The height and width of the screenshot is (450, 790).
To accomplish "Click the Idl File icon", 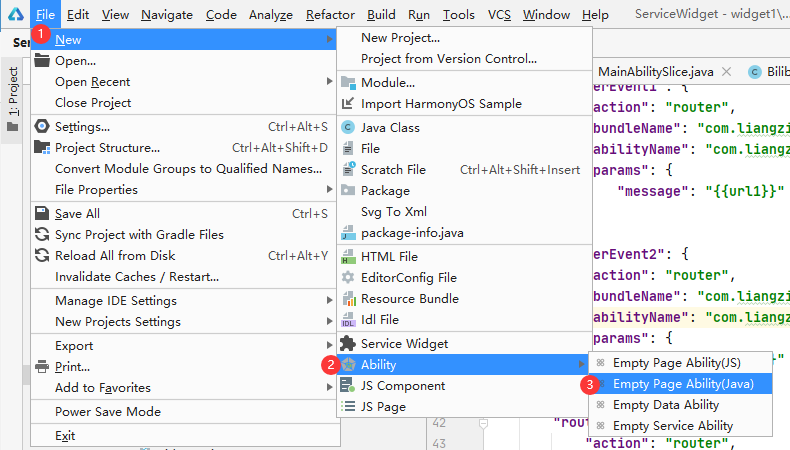I will (x=348, y=319).
